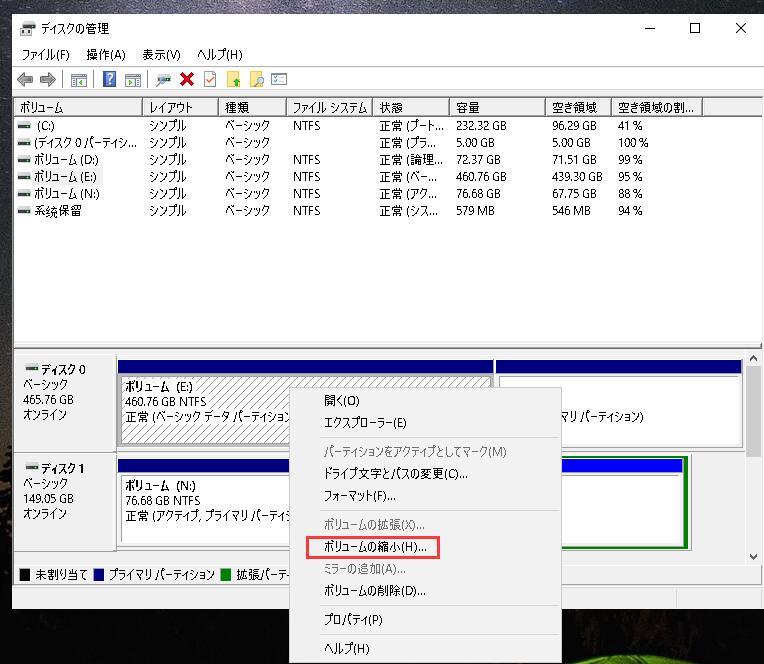Click the 439.30 GB free space cell
Screen dimensions: 764x664
click(577, 176)
